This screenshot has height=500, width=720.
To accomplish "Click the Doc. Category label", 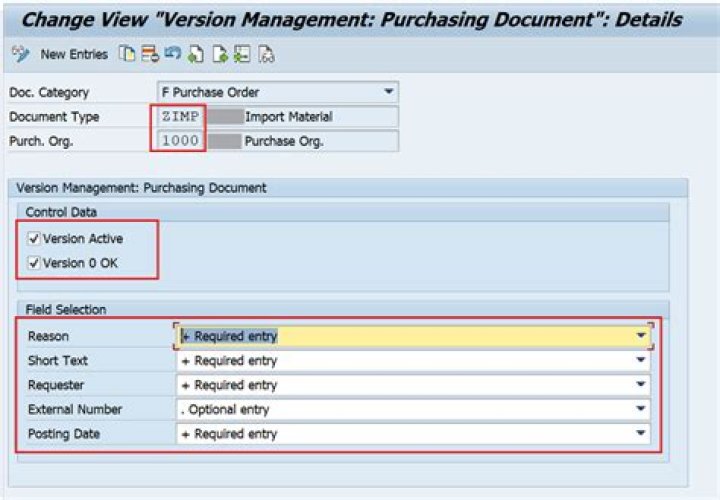I will [49, 92].
